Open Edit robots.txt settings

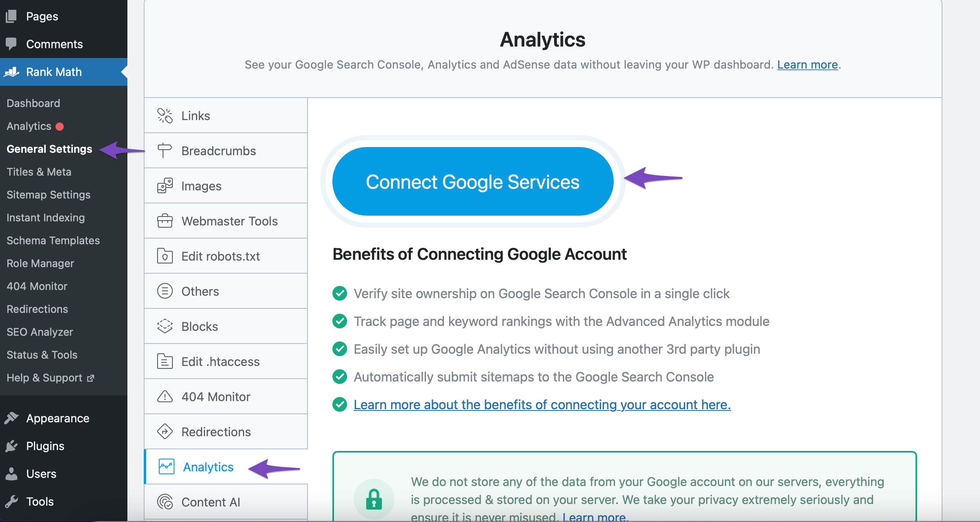point(220,256)
